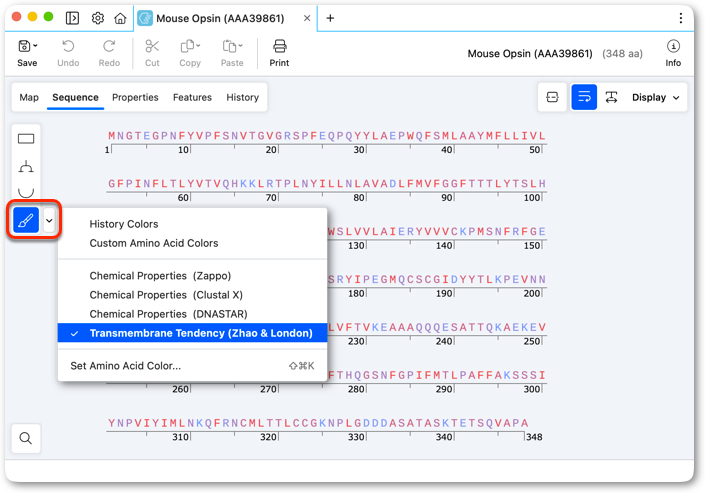Click the Mouse Opsin (AAA39861) tab title

click(220, 18)
